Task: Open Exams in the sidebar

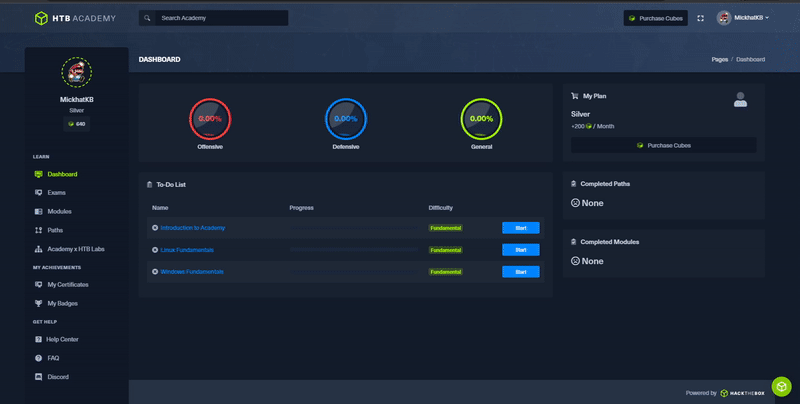Action: (x=56, y=192)
